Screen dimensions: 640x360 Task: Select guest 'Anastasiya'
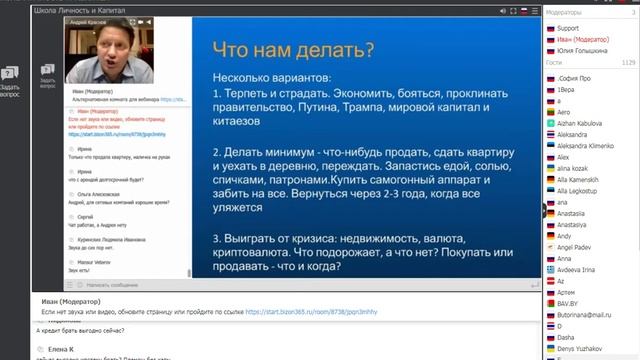pyautogui.click(x=571, y=225)
